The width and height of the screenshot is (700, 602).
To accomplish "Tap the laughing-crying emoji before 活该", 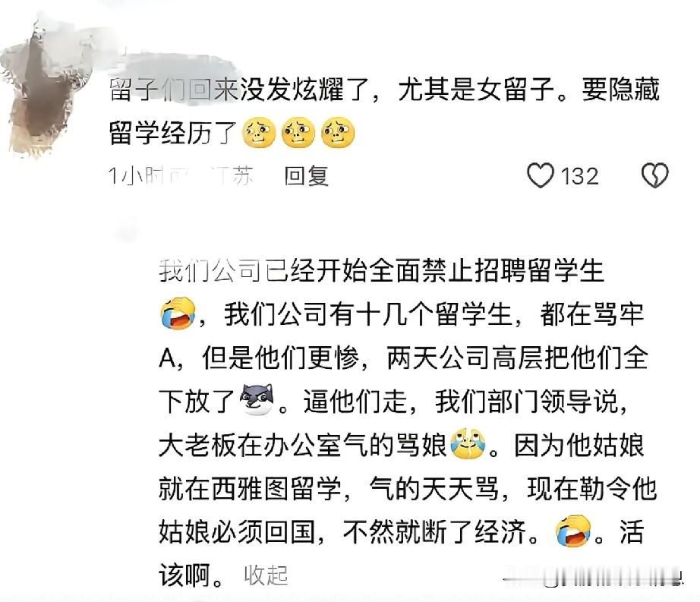I will (x=573, y=531).
